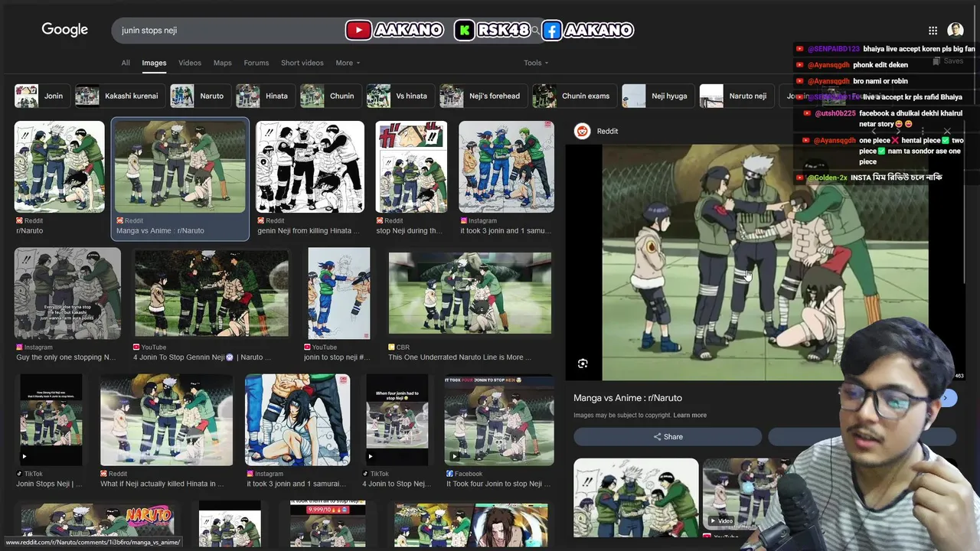Screen dimensions: 980x551
Task: Click the Reddit source name in preview panel
Action: pyautogui.click(x=607, y=131)
